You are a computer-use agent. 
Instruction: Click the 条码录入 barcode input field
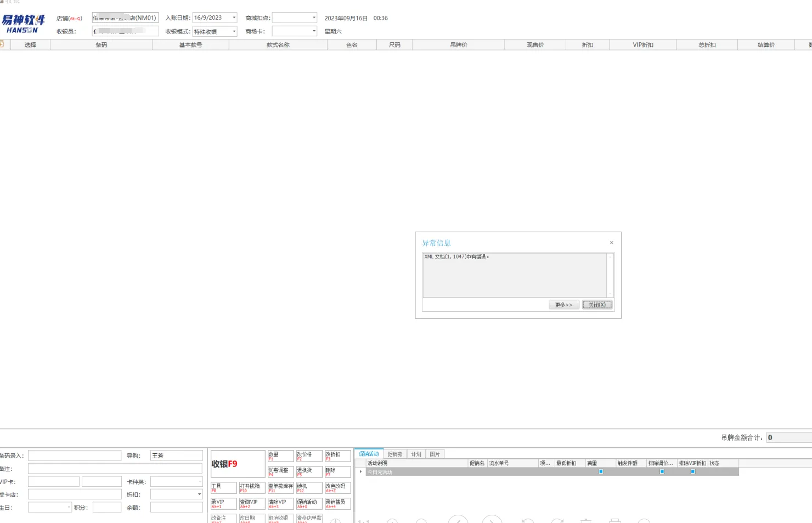pos(75,455)
